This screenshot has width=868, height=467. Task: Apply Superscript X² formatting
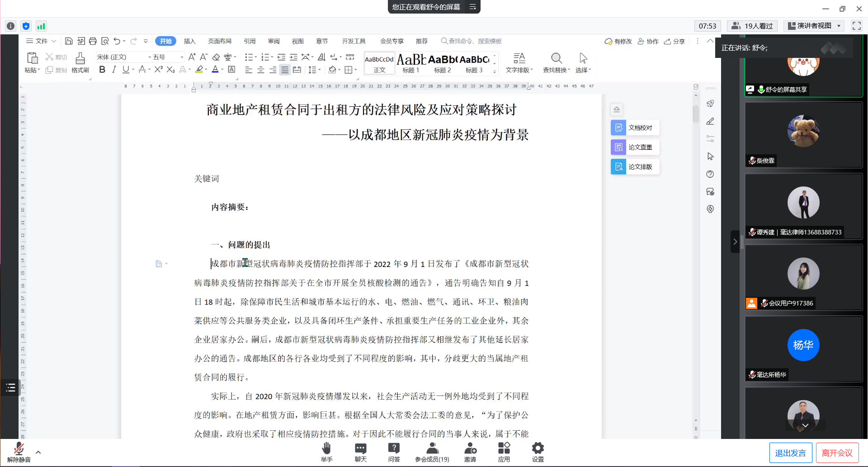[158, 70]
